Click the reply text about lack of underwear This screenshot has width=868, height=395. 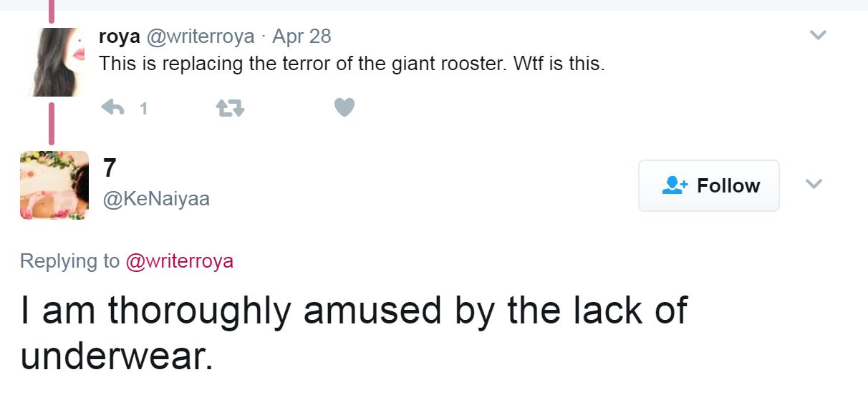[x=354, y=332]
